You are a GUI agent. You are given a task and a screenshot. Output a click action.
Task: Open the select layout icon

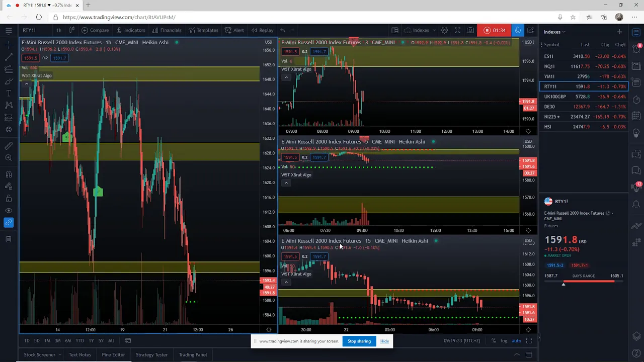coord(395,30)
